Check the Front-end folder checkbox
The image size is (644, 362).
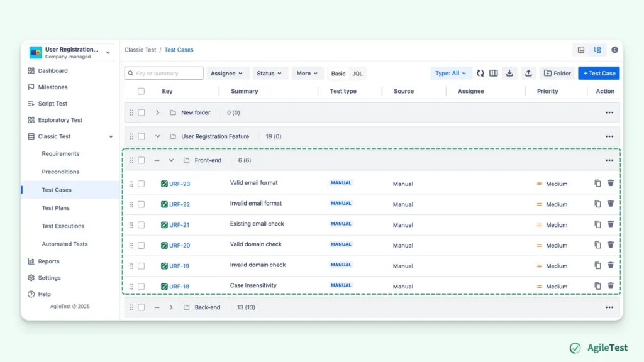click(x=142, y=160)
